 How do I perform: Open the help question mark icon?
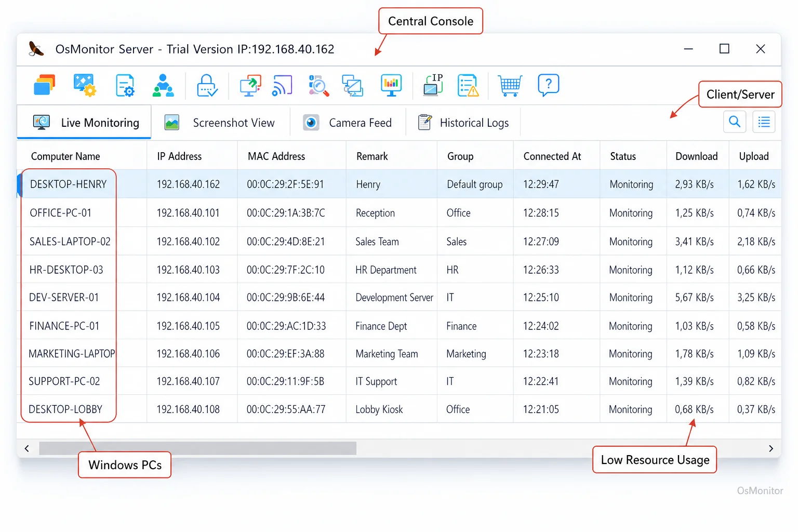pos(548,85)
